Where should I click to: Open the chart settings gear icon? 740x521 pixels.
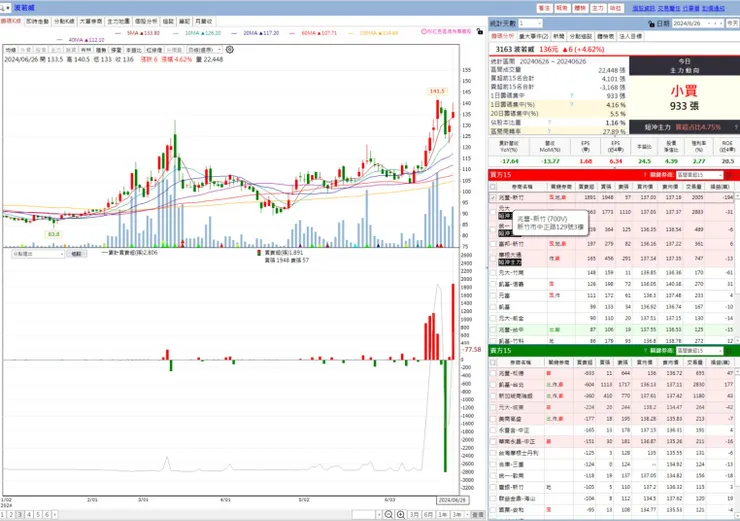coord(229,50)
